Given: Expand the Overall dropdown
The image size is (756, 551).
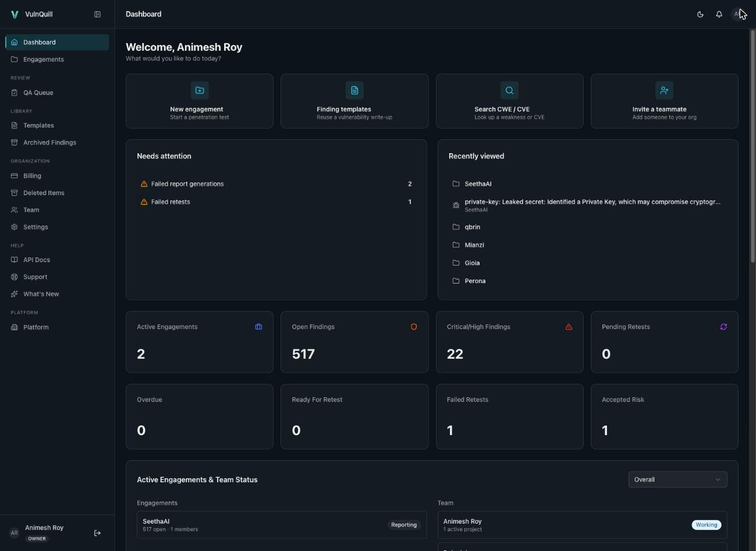Looking at the screenshot, I should [x=677, y=479].
